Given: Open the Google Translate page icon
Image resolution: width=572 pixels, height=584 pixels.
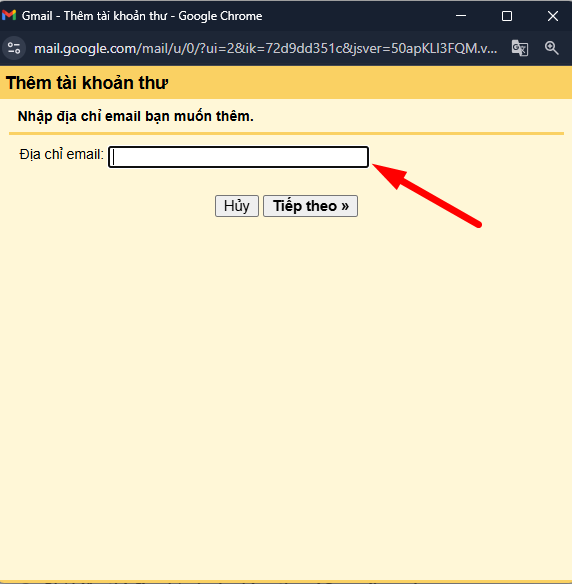Looking at the screenshot, I should coord(519,48).
